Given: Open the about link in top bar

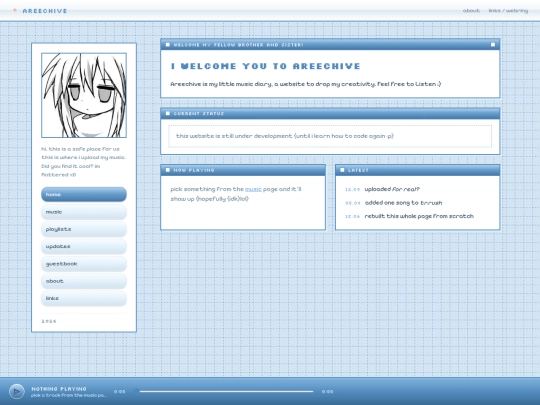Looking at the screenshot, I should [471, 11].
